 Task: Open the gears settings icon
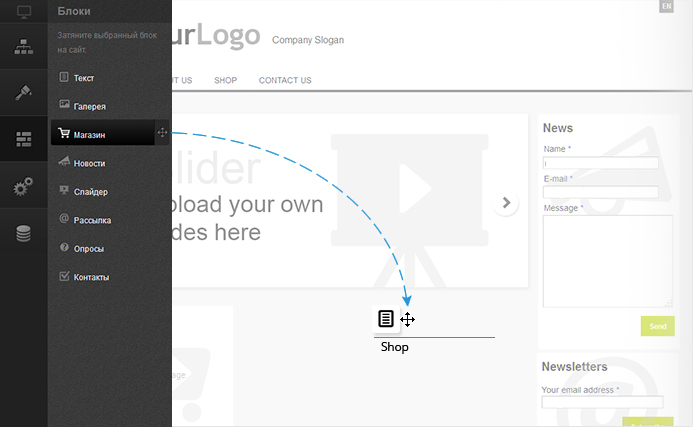point(23,186)
